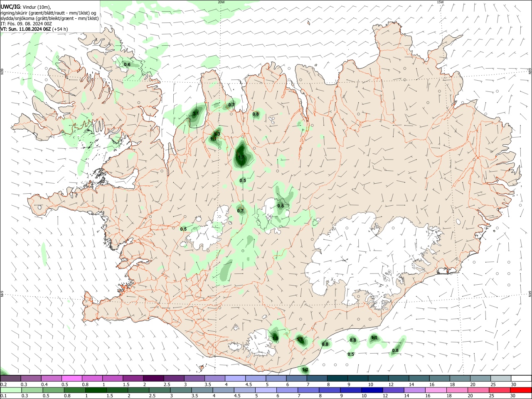Click the magenta 1.5–2 snow legend swatch

click(x=133, y=378)
